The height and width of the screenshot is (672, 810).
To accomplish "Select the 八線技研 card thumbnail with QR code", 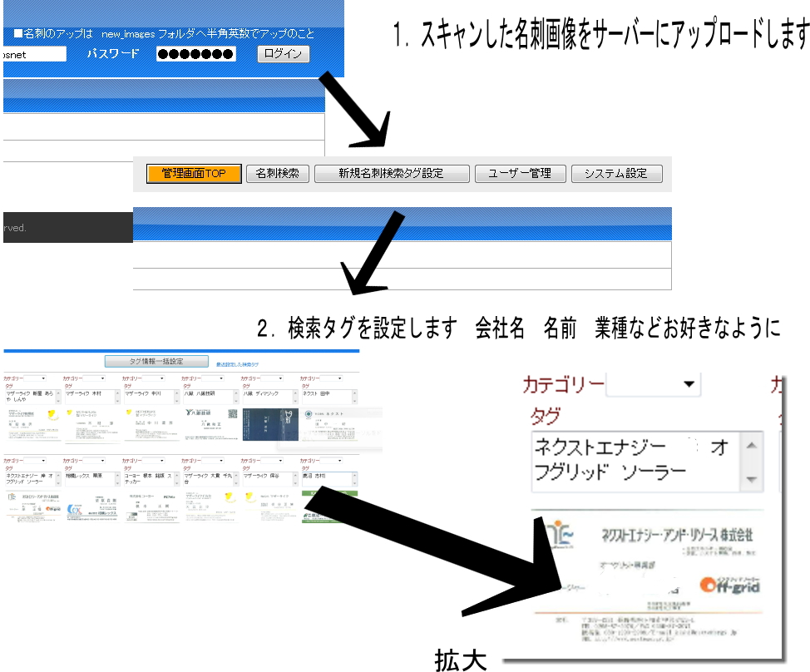I will coord(210,425).
